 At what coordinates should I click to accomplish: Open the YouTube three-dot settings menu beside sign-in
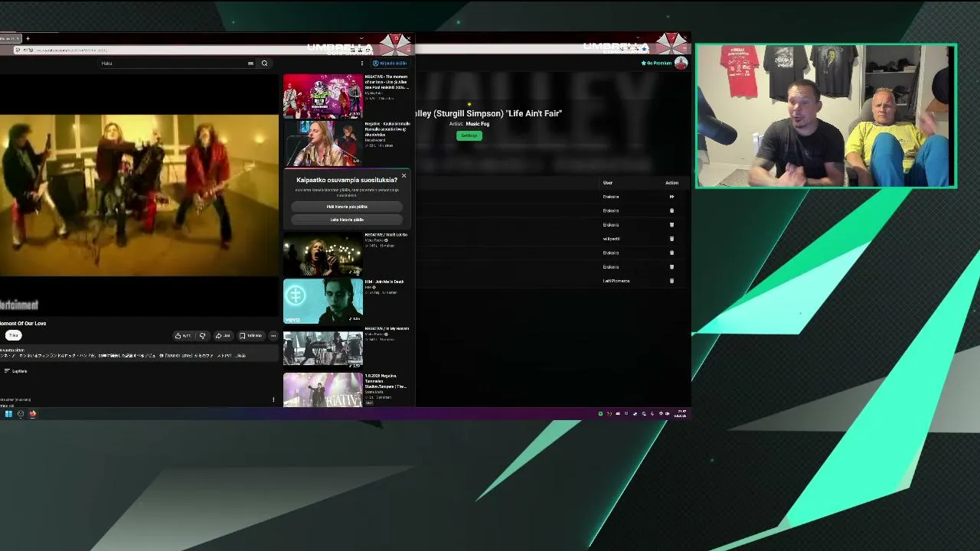(x=362, y=64)
